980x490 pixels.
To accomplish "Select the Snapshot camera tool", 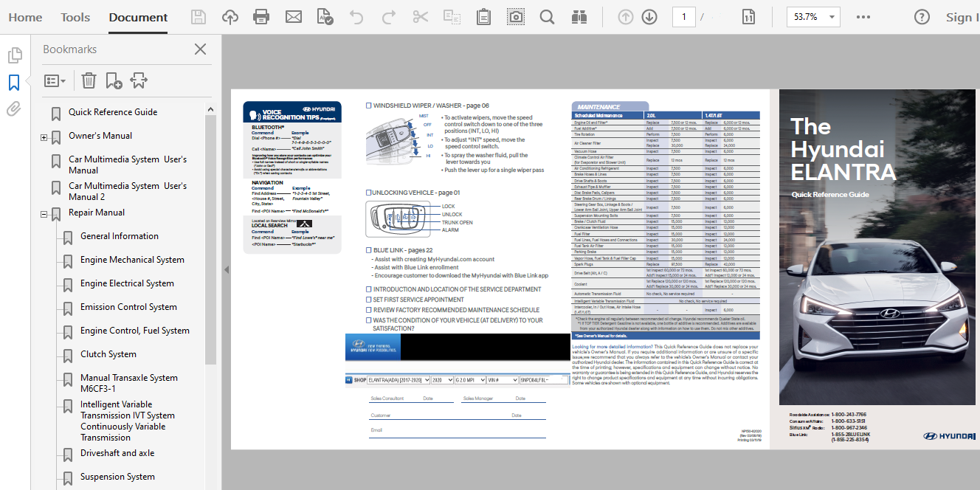I will pos(516,17).
